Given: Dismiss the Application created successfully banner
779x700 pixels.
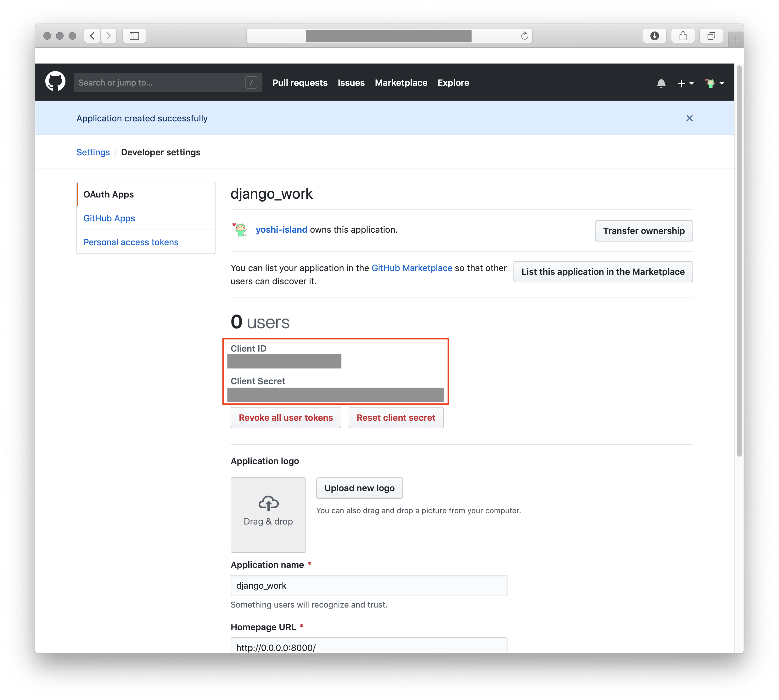Looking at the screenshot, I should coord(689,118).
